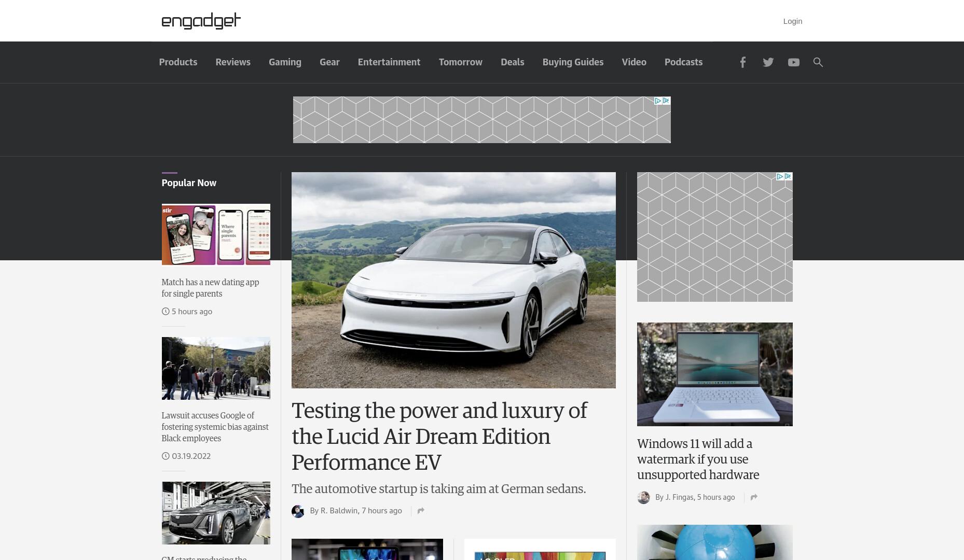Click the Google campus crowd thumbnail
Screen dimensions: 964x560
(216, 368)
